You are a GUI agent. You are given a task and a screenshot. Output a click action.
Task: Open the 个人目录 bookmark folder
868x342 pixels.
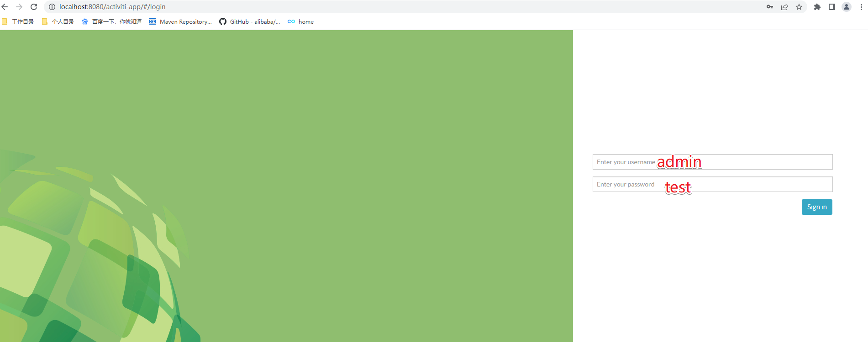click(58, 21)
